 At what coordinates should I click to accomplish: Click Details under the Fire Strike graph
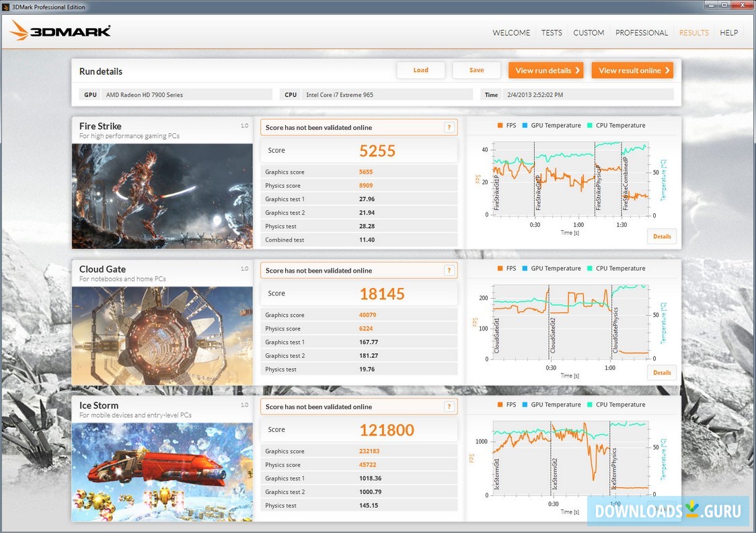pyautogui.click(x=662, y=236)
